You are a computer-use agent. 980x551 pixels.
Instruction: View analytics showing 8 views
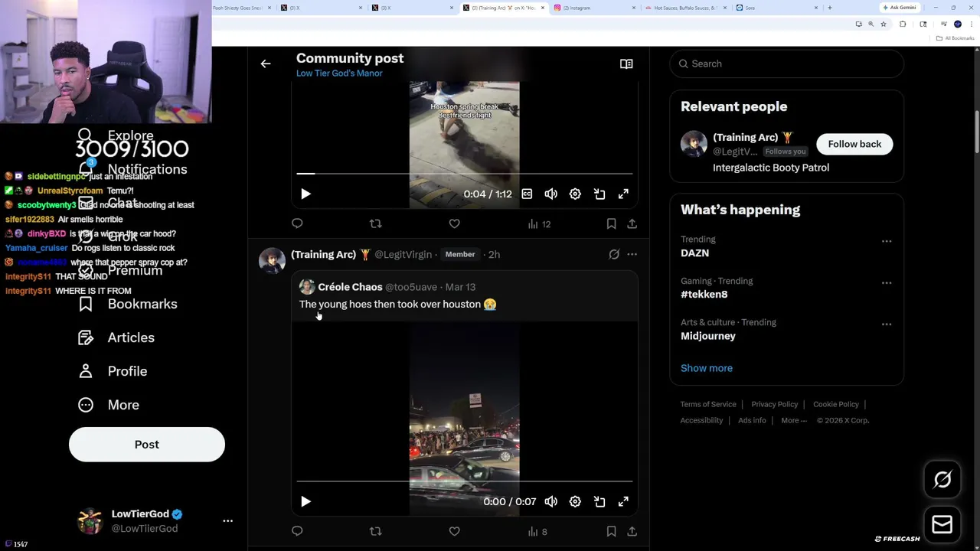(537, 532)
